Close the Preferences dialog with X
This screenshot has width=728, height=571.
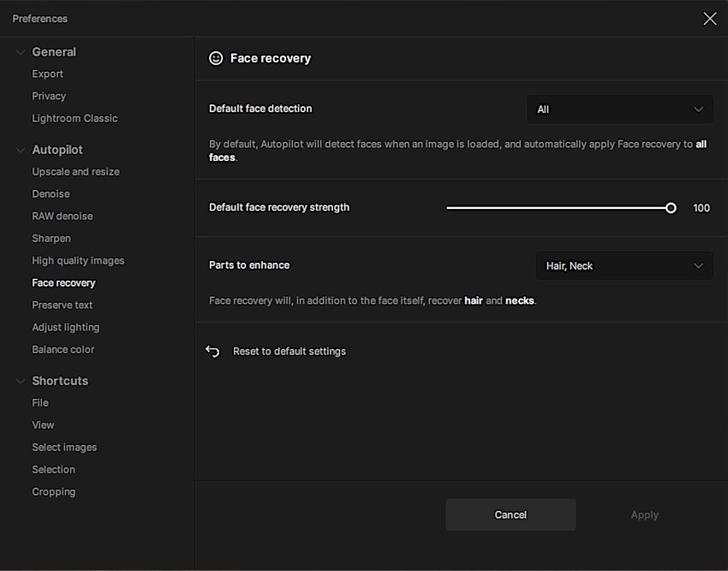pos(709,19)
